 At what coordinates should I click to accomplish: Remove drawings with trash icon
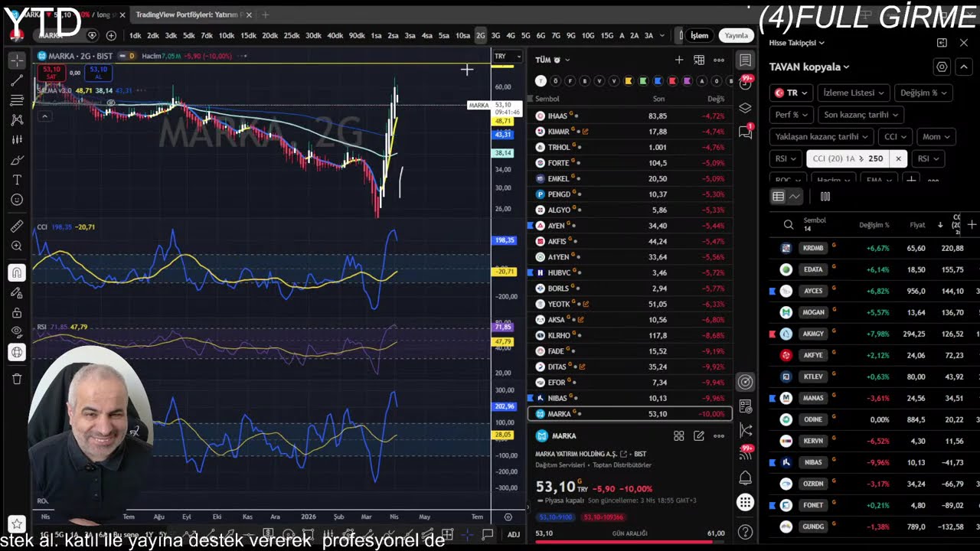click(x=17, y=379)
